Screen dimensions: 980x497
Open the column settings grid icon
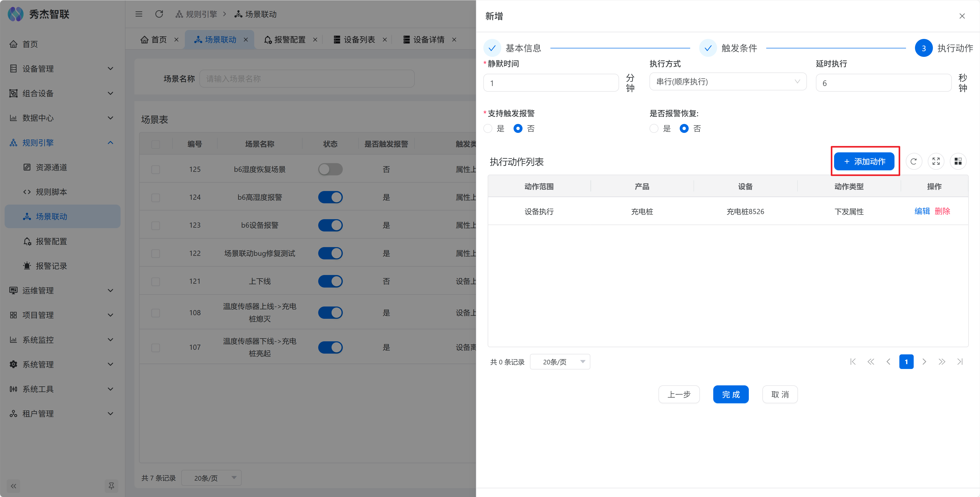(958, 161)
